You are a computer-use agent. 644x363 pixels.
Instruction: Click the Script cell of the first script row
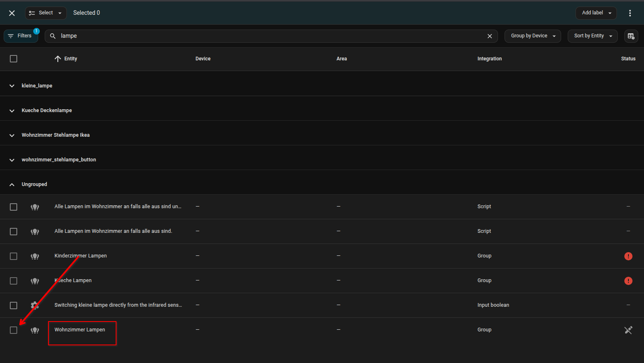tap(484, 207)
